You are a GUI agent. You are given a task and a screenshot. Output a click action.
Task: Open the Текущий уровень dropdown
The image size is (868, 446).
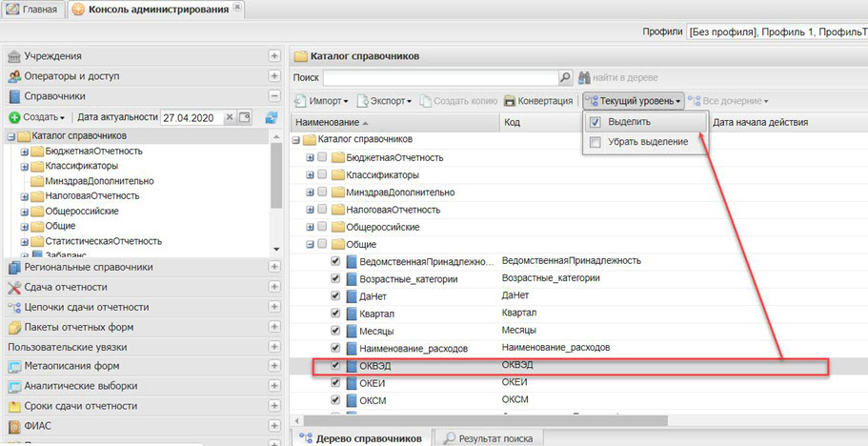634,100
